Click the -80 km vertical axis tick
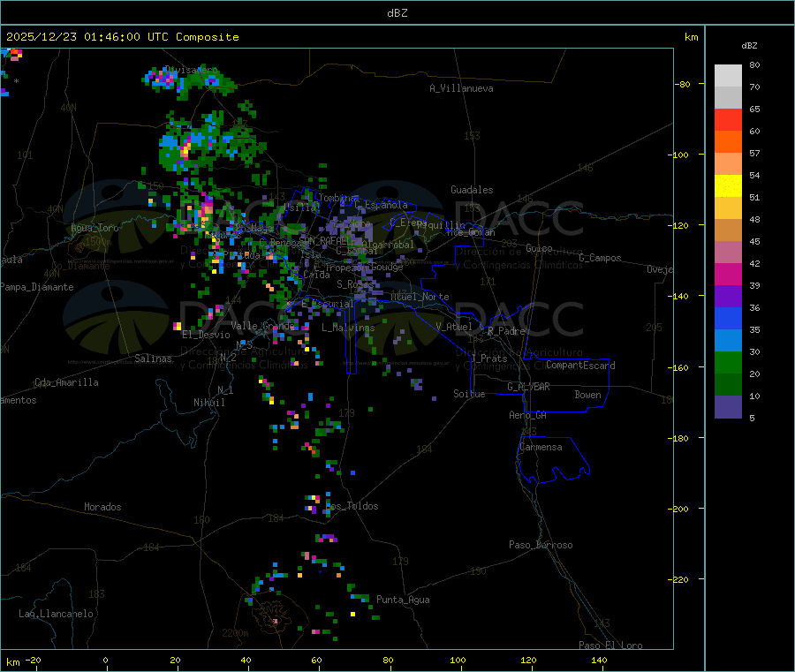 682,84
